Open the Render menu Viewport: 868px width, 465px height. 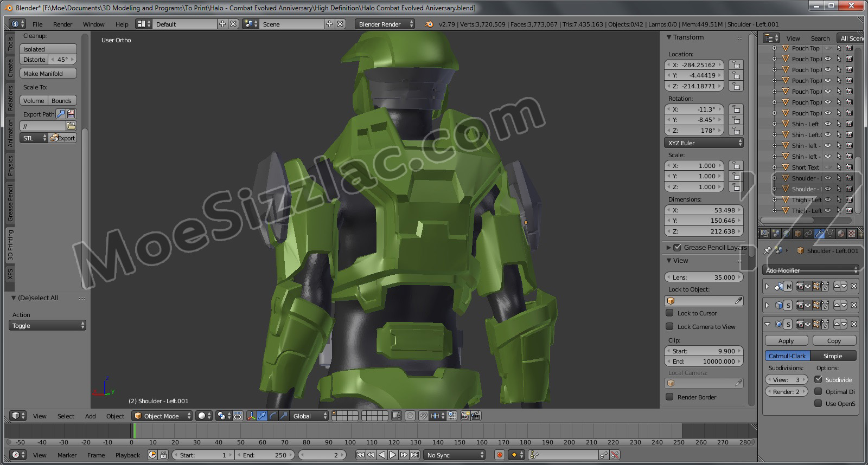click(x=62, y=24)
